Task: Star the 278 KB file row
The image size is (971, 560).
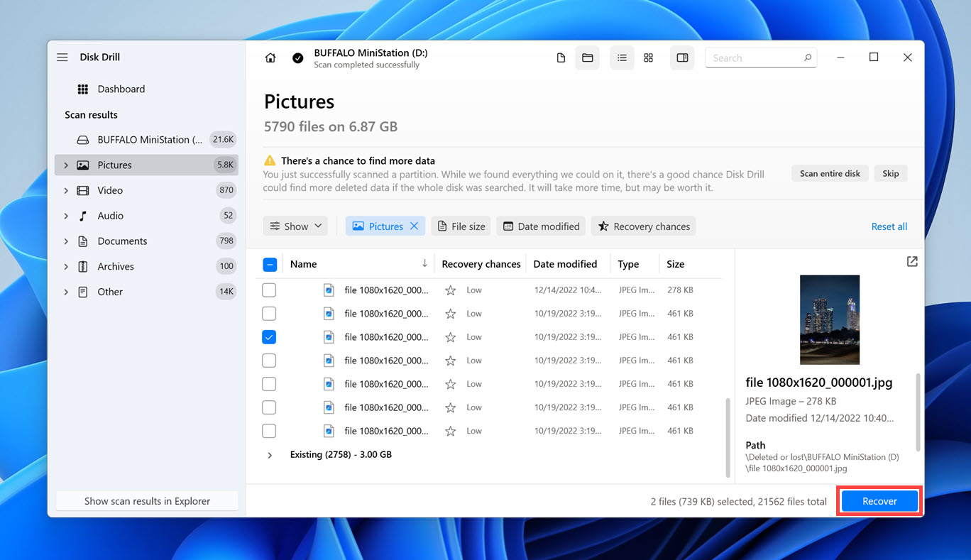Action: (450, 290)
